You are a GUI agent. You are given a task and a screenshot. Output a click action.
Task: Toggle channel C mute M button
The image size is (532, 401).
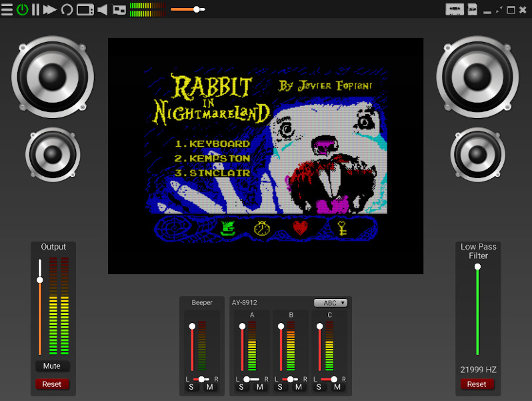pyautogui.click(x=337, y=387)
